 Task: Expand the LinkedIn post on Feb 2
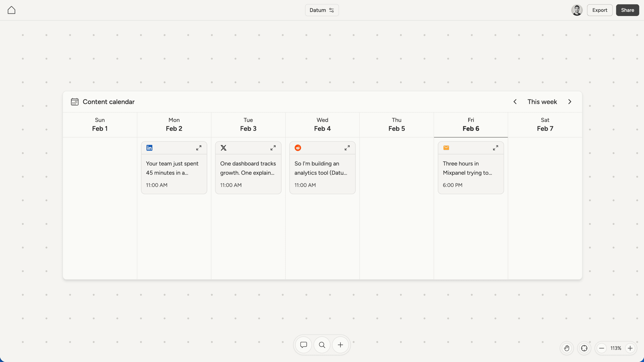[x=199, y=148]
